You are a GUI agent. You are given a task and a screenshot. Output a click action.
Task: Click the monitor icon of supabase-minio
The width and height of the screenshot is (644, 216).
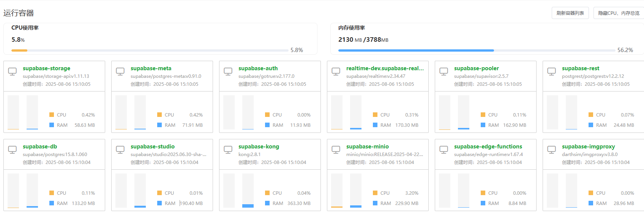coord(336,150)
